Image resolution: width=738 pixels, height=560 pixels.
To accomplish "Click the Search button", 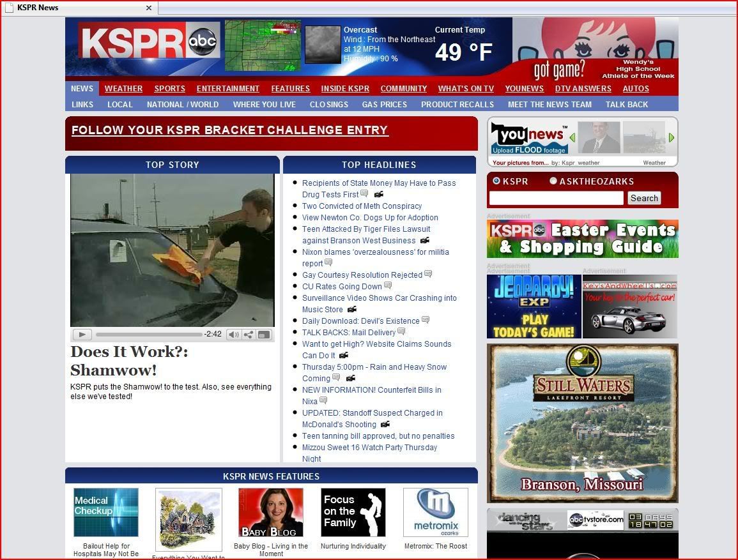I will (643, 198).
